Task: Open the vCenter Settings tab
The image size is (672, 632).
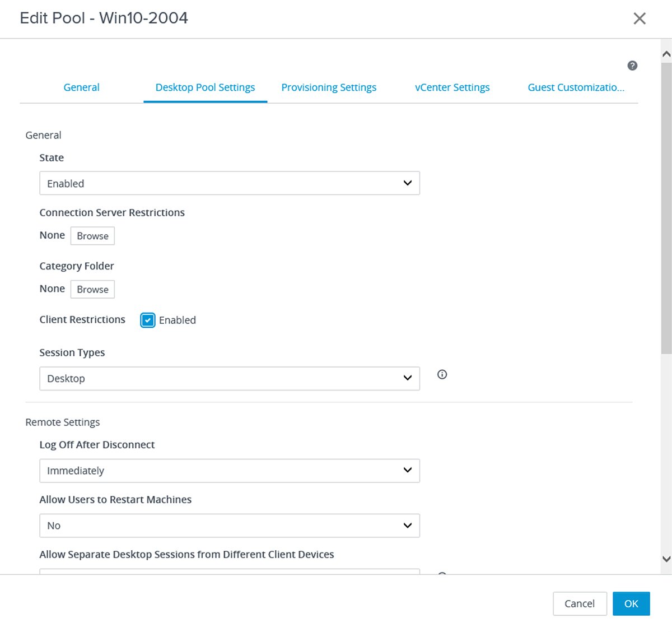Action: pyautogui.click(x=452, y=87)
